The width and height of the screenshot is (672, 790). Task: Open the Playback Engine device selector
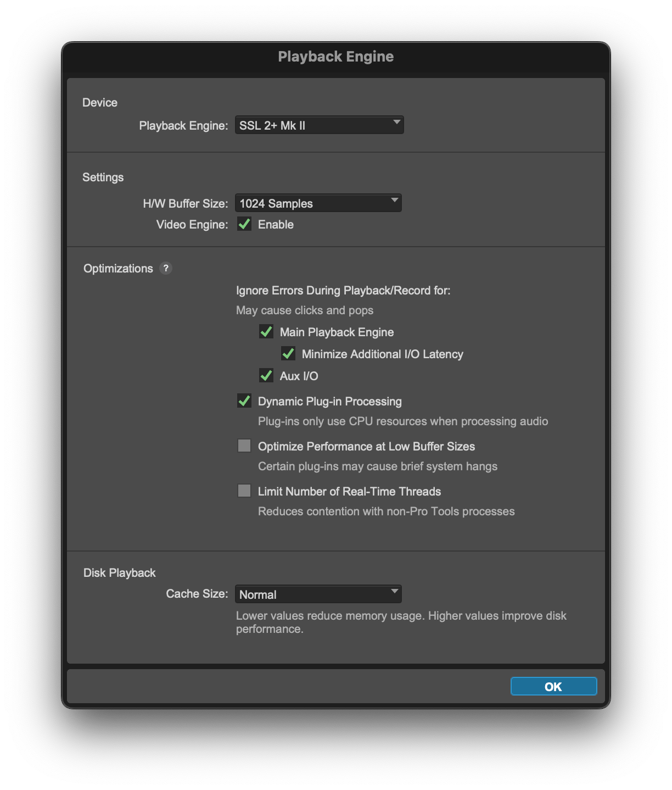tap(318, 125)
